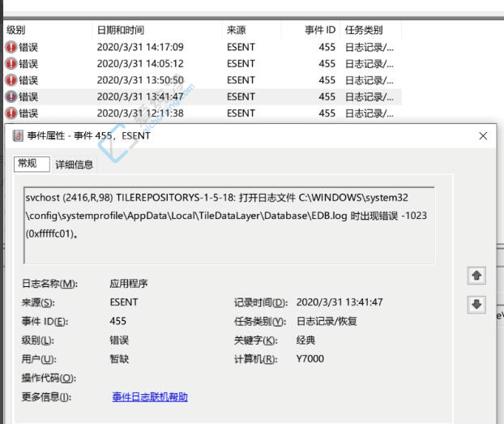
Task: Sort by the 级别 column header
Action: [x=49, y=30]
